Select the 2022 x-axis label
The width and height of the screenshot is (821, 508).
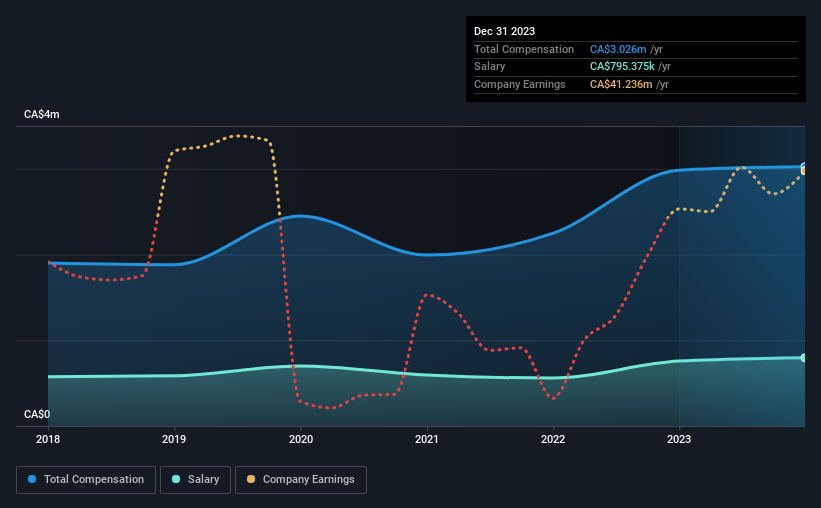point(553,439)
